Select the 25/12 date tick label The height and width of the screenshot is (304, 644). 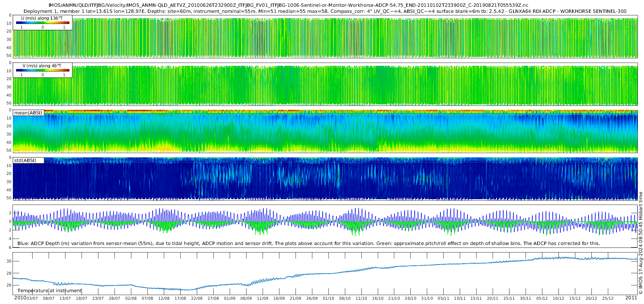coord(608,298)
